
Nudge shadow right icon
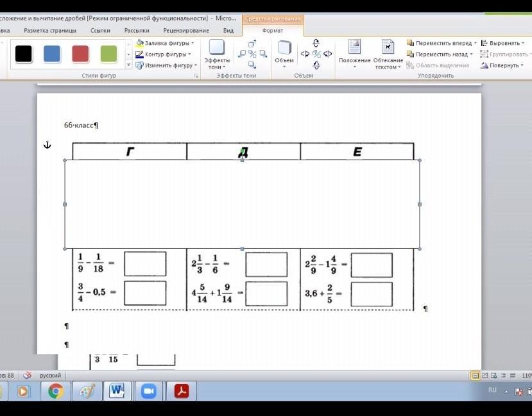coord(263,54)
